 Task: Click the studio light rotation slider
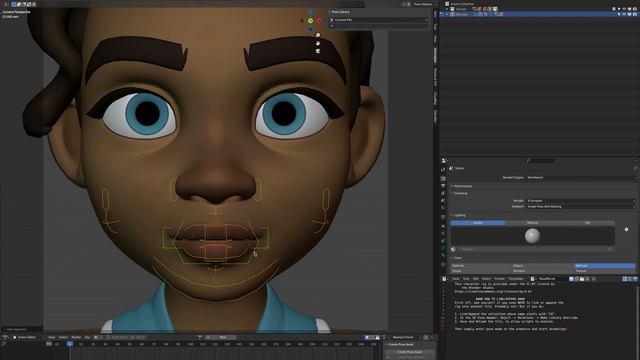click(x=536, y=249)
